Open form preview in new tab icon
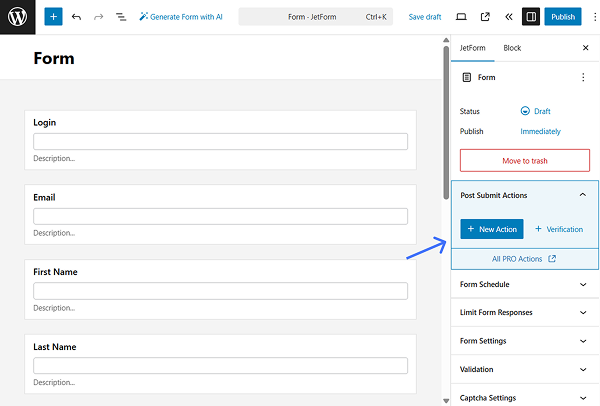This screenshot has width=600, height=406. tap(485, 17)
